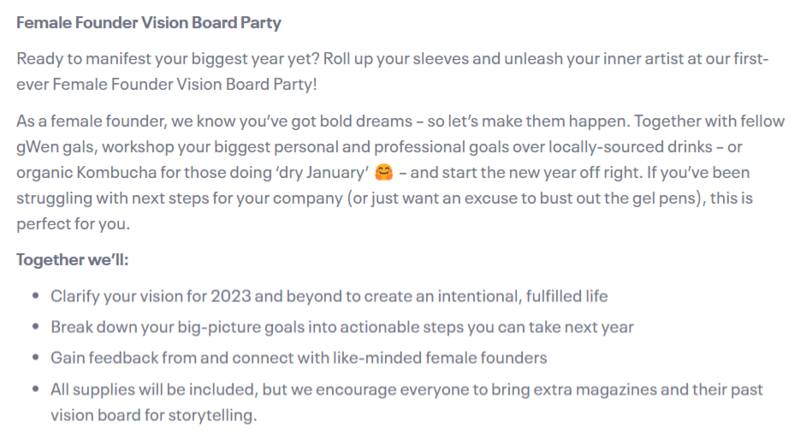Click the "Female Founder Vision Board Party" heading
This screenshot has height=439, width=800.
145,20
